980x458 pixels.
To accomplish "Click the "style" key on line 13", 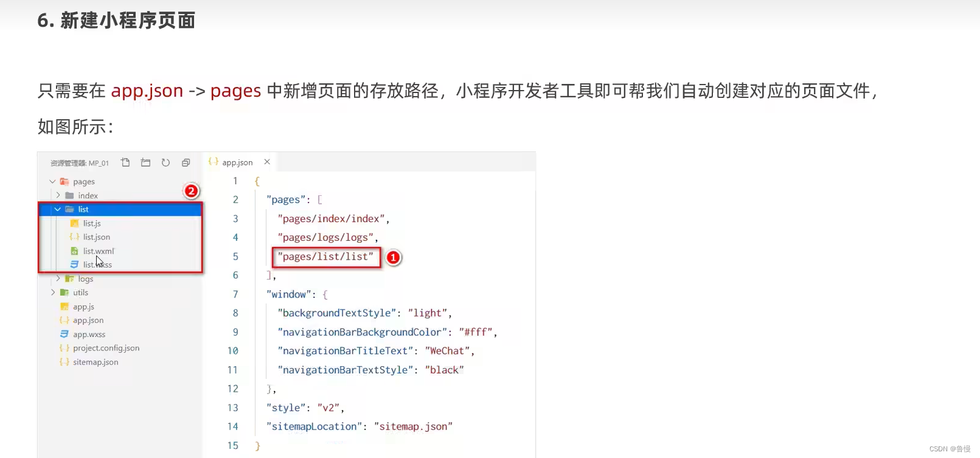I will (286, 408).
